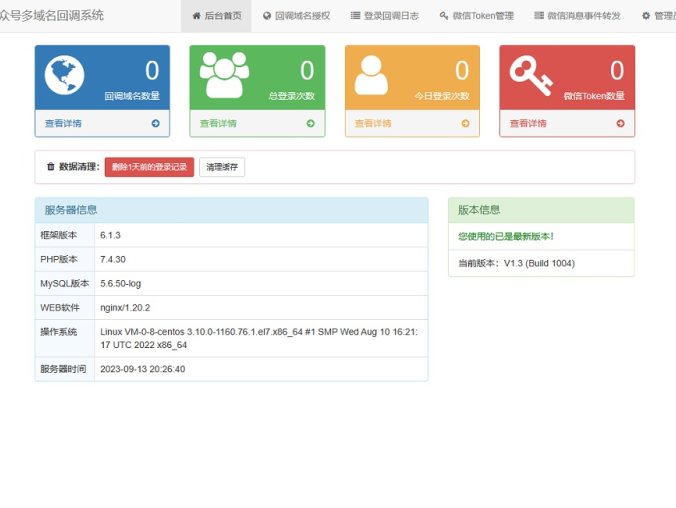Click the 操作系统 row label

(x=59, y=332)
